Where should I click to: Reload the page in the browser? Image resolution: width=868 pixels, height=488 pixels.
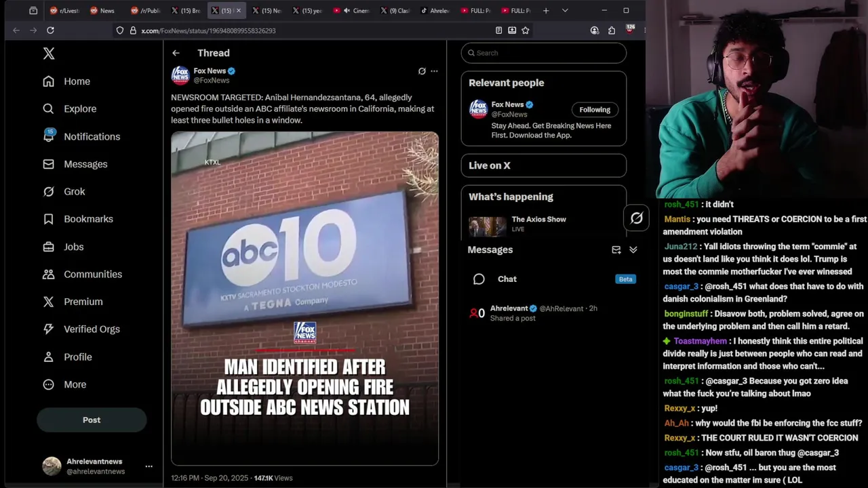pos(50,30)
